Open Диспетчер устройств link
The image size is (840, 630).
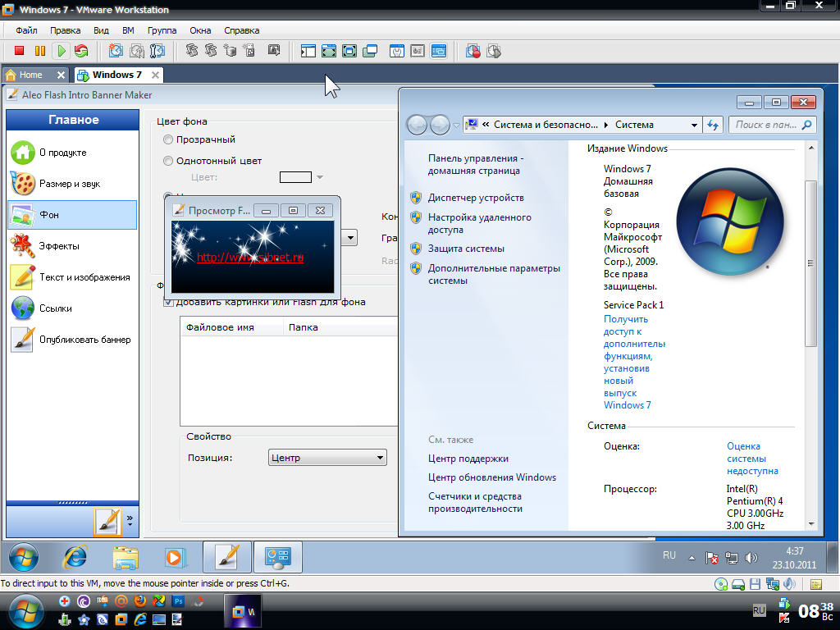pos(476,198)
